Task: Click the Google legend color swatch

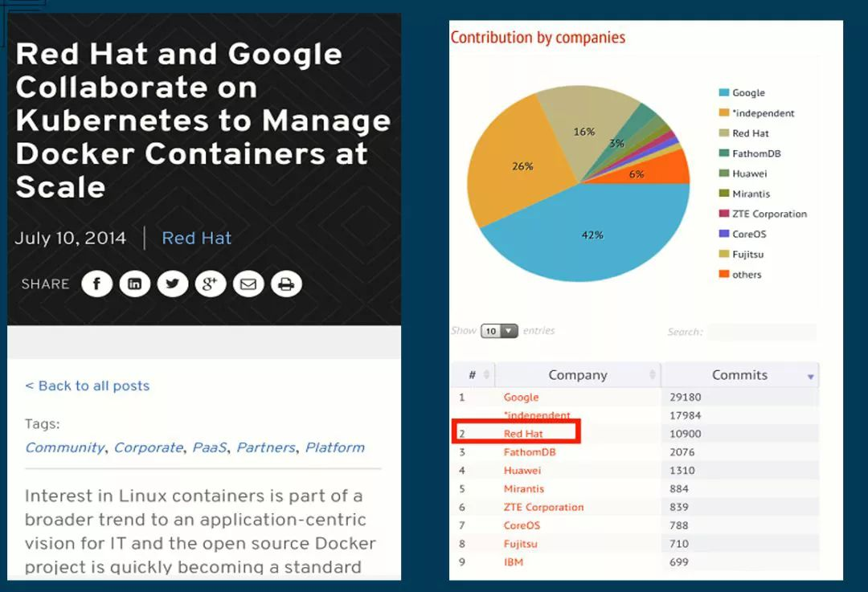Action: (724, 93)
